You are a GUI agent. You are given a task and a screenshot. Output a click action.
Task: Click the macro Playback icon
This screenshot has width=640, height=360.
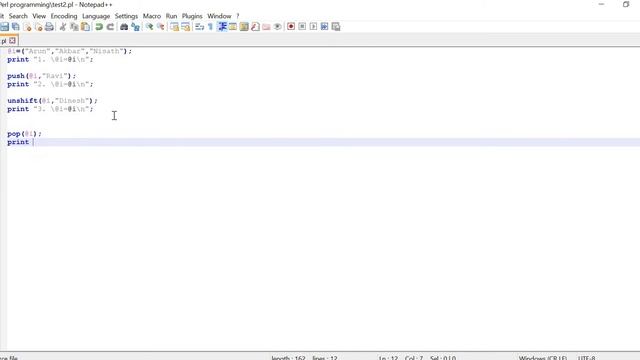pyautogui.click(x=313, y=27)
